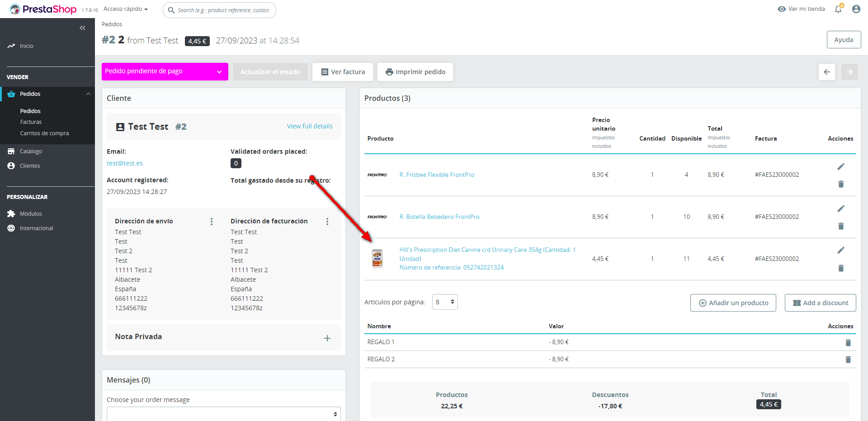Delete the REGALO 2 discount

coord(848,360)
